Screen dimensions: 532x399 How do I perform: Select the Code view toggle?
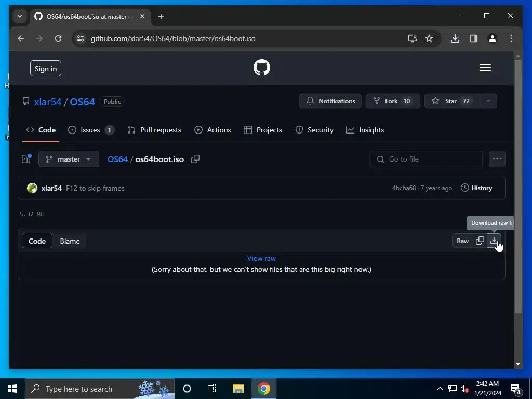(37, 241)
